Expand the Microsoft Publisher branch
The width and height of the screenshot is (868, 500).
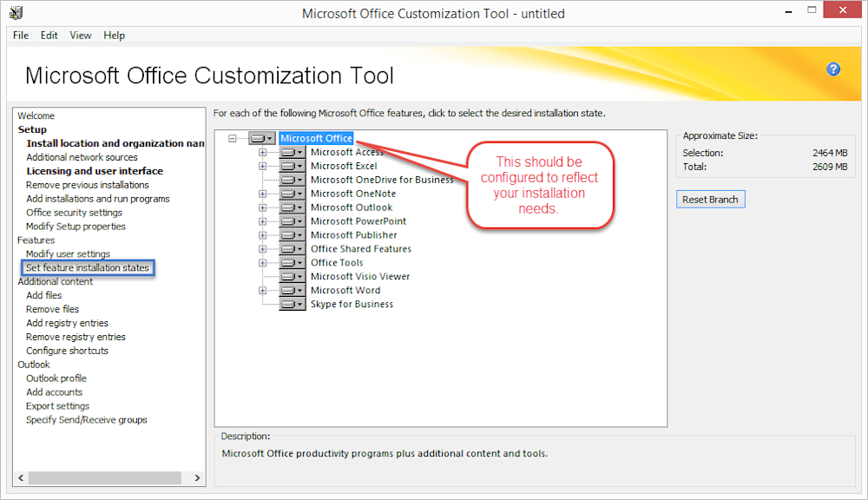(262, 235)
